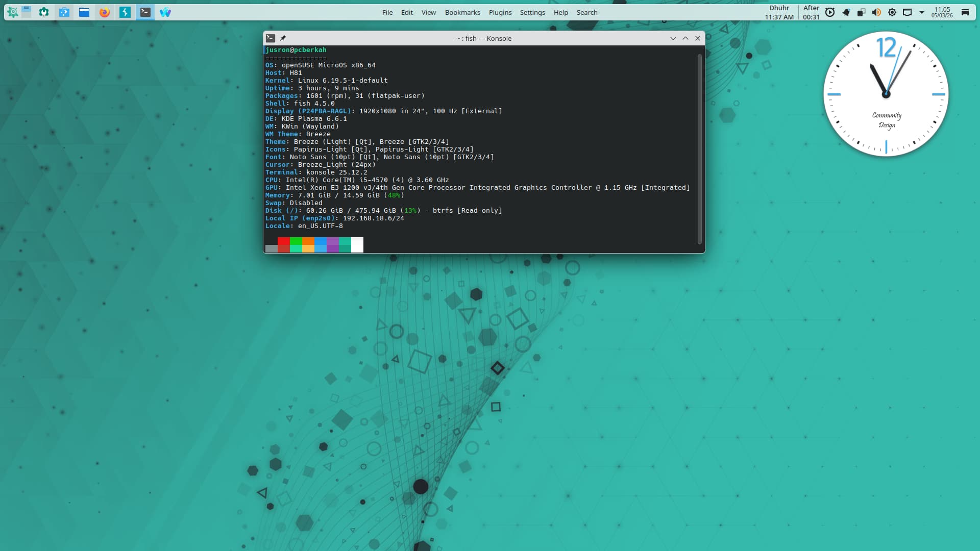
Task: Click the Konsole terminal taskbar icon
Action: (145, 12)
